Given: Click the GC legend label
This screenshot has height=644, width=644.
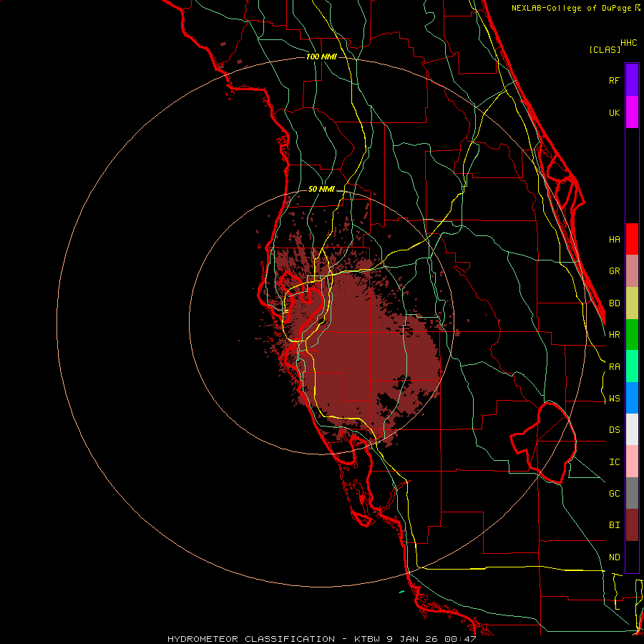Looking at the screenshot, I should [615, 494].
